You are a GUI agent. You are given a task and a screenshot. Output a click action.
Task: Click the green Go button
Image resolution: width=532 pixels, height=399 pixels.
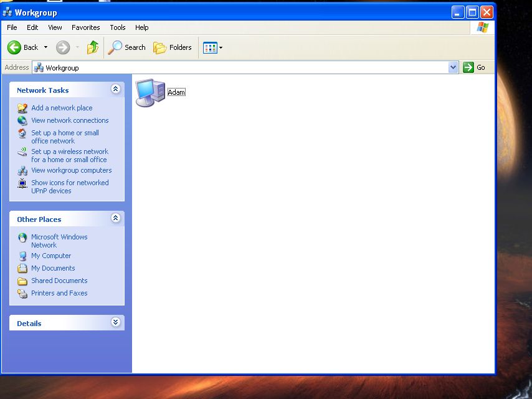point(474,67)
